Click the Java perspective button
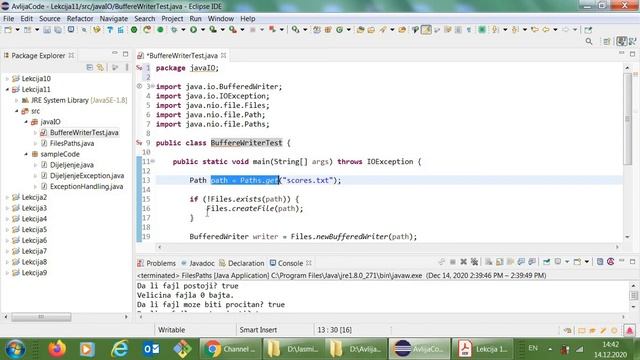Screen dimensions: 640x360 coord(622,41)
